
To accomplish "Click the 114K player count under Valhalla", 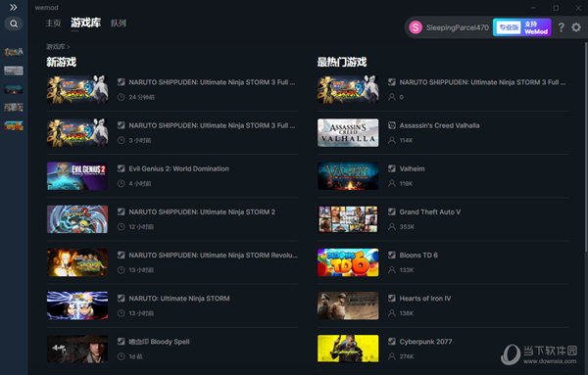I will [406, 140].
